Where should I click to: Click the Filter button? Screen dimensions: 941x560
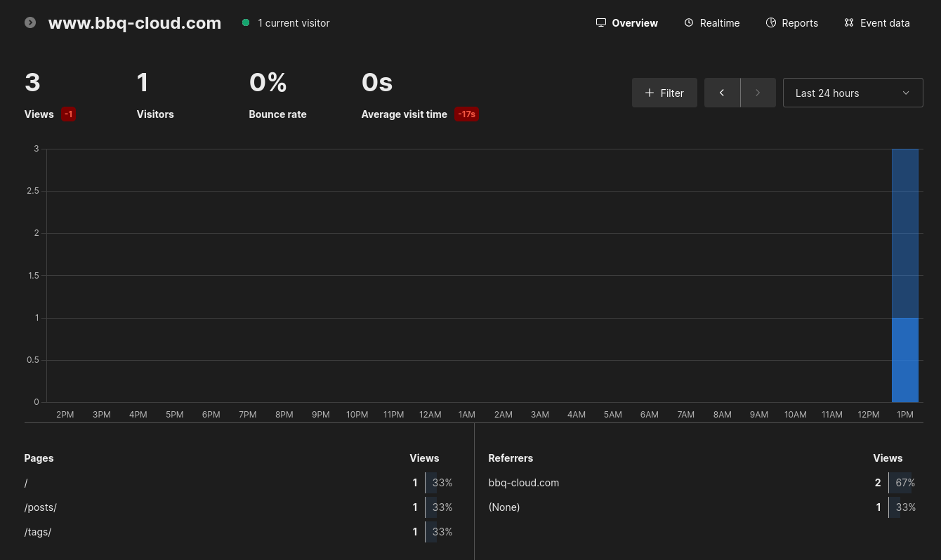coord(664,93)
